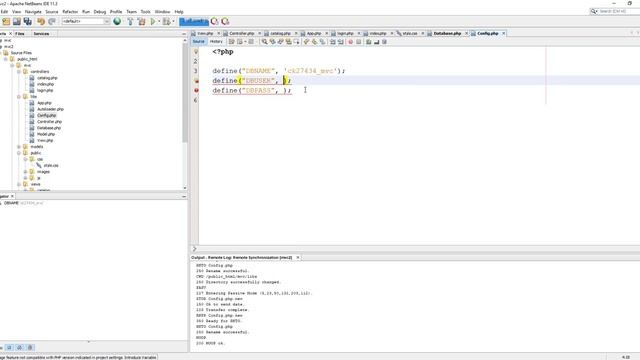Click the Uncomment editor toolbar icon
640x360 pixels.
(x=376, y=42)
